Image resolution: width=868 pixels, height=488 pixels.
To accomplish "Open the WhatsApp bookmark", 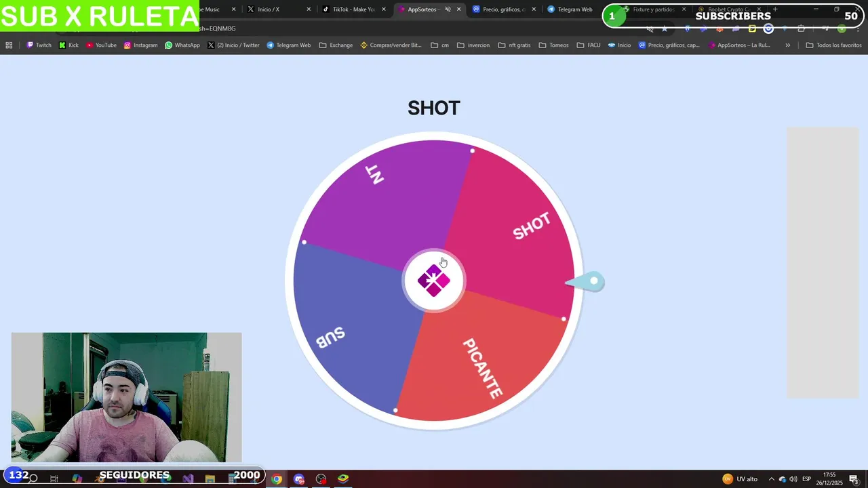I will pos(182,45).
